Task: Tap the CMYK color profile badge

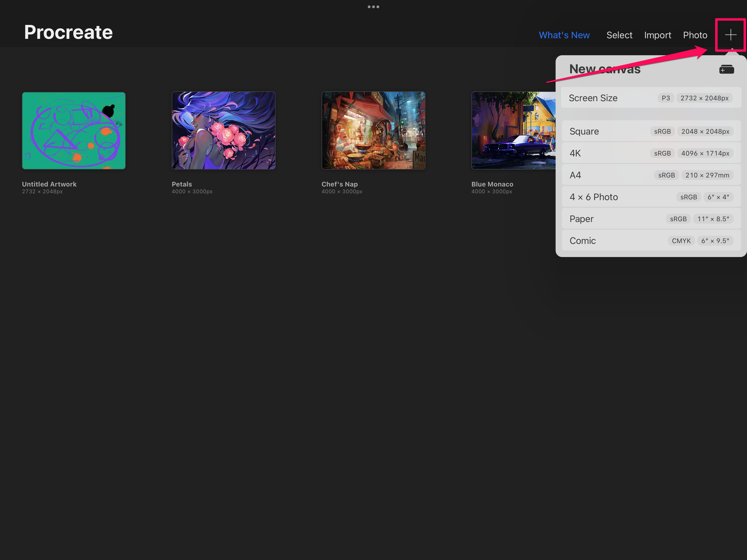Action: coord(681,241)
